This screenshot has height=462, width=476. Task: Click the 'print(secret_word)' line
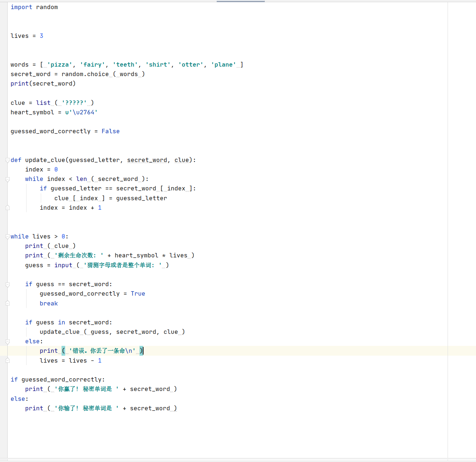pyautogui.click(x=43, y=83)
